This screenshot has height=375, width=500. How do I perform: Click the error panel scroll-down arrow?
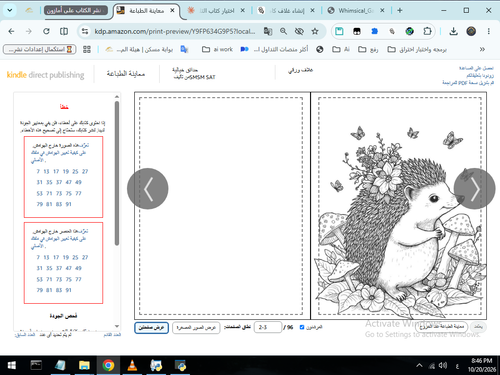(x=117, y=326)
